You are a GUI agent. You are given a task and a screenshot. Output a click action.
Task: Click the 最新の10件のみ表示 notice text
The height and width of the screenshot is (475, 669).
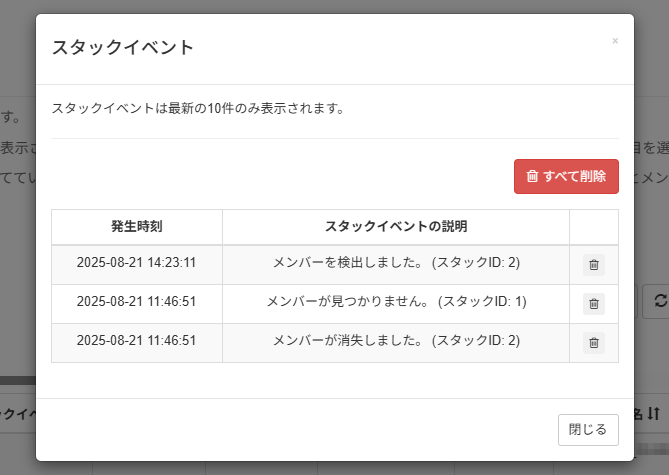point(198,108)
